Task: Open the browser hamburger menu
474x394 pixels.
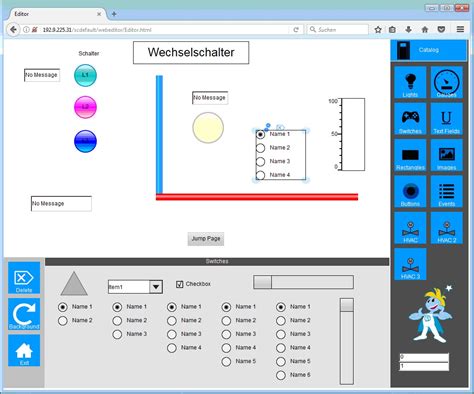Action: [460, 30]
